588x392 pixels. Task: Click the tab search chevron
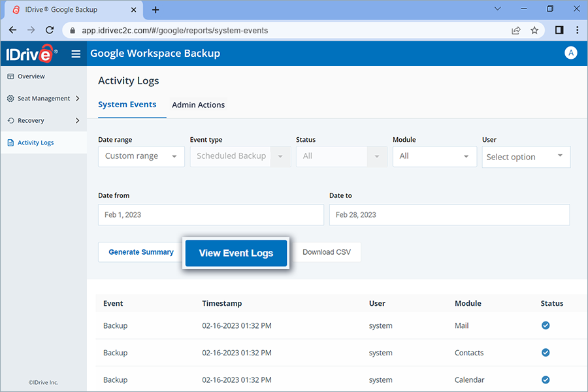[x=498, y=8]
